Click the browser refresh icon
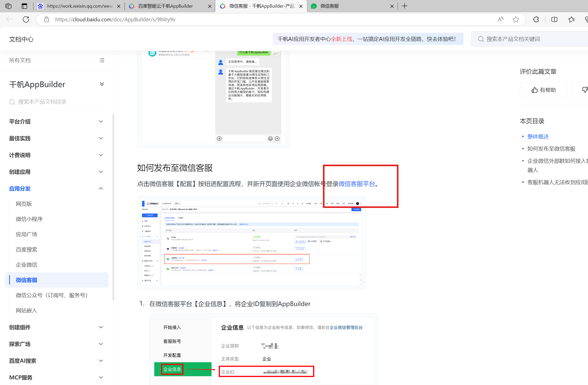Image resolution: width=588 pixels, height=385 pixels. [x=26, y=20]
